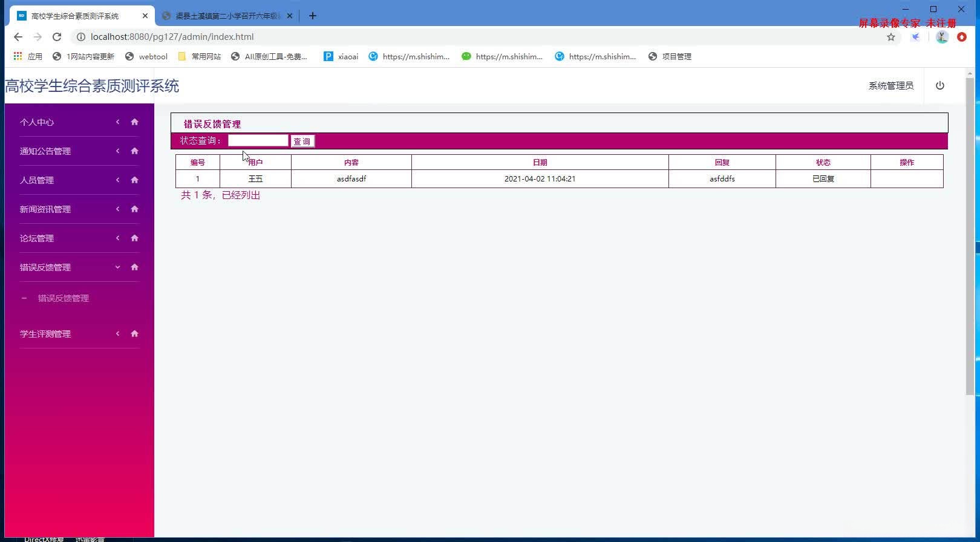Click the 查询 search button
Image resolution: width=980 pixels, height=542 pixels.
(302, 141)
